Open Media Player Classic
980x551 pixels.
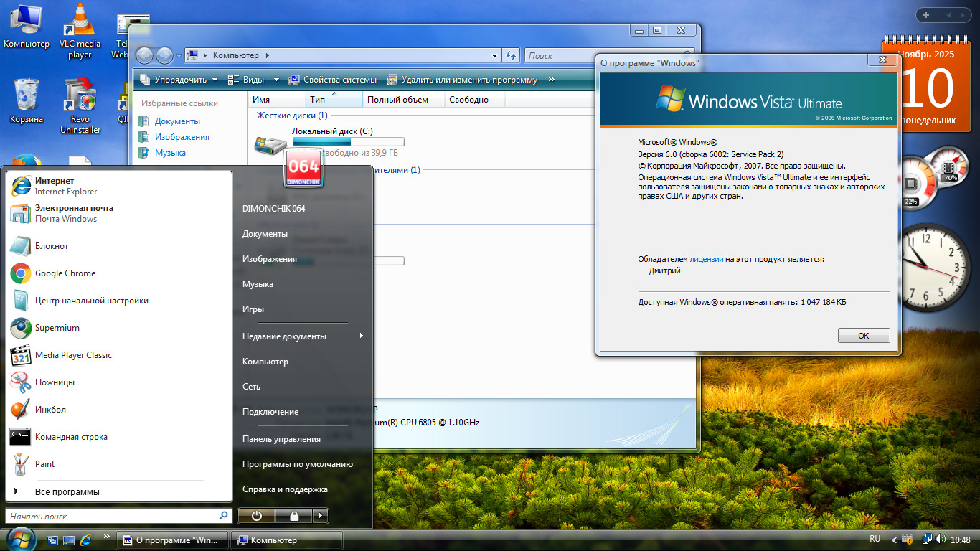point(73,355)
